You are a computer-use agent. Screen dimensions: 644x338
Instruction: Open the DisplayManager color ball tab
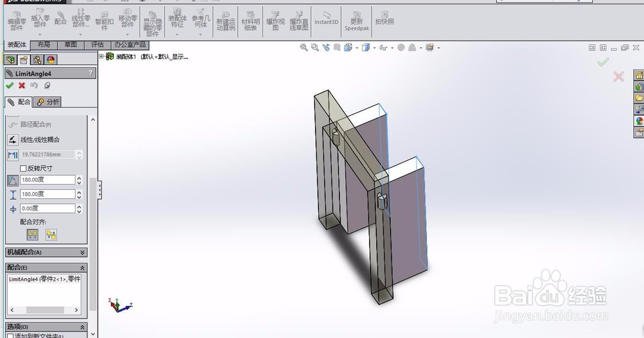click(x=50, y=60)
